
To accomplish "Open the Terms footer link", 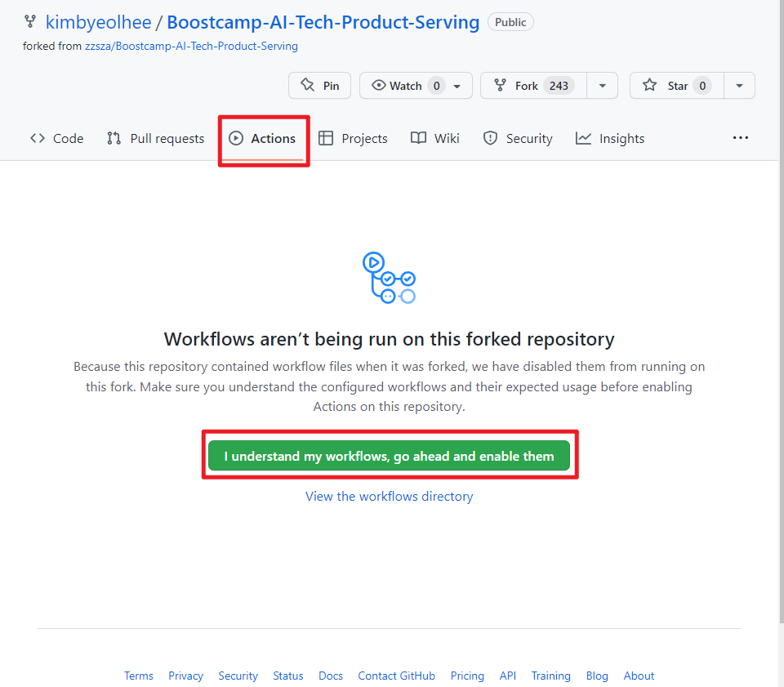I will pos(139,676).
